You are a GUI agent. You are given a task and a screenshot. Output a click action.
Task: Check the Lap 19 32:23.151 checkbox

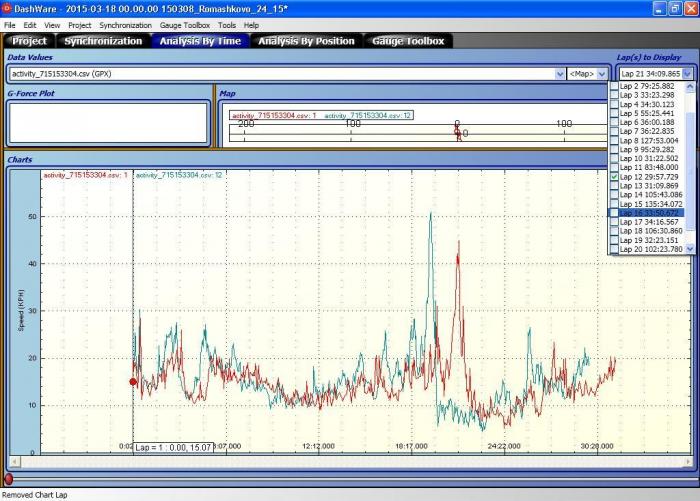click(614, 240)
